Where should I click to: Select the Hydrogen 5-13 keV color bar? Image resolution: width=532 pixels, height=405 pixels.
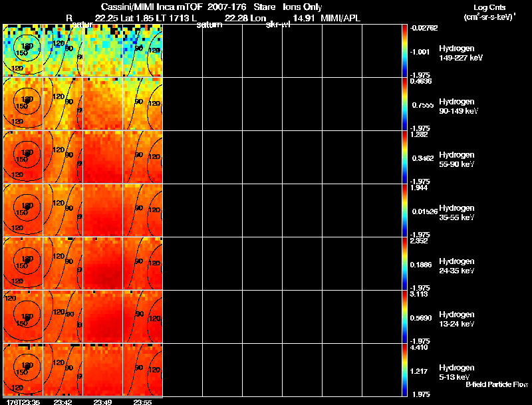[x=404, y=370]
